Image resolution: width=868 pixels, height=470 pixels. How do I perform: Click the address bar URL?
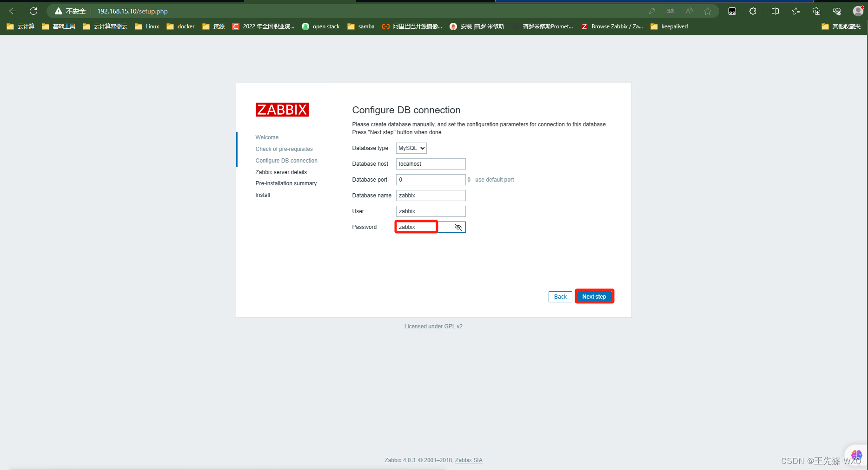133,11
